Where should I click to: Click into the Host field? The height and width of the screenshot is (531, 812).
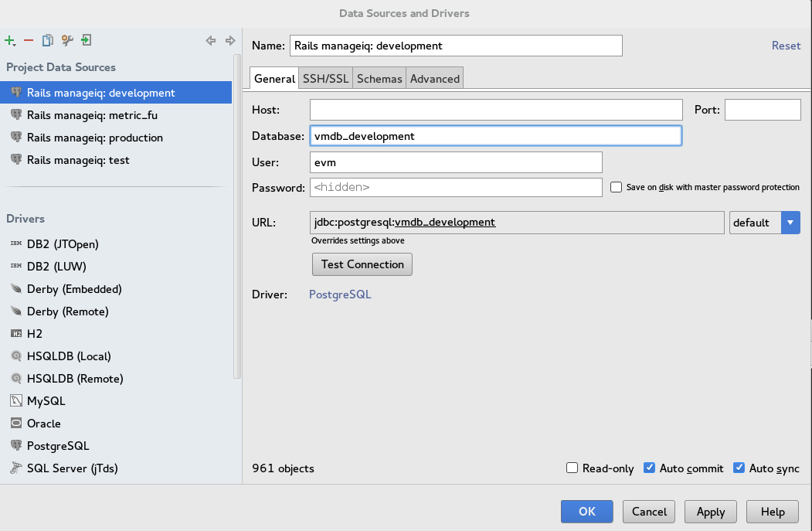tap(496, 110)
